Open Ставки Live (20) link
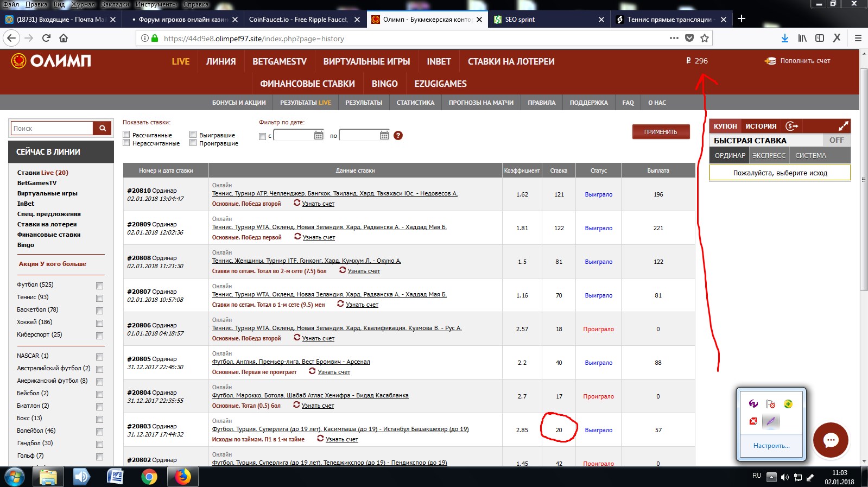The width and height of the screenshot is (868, 487). pyautogui.click(x=43, y=173)
